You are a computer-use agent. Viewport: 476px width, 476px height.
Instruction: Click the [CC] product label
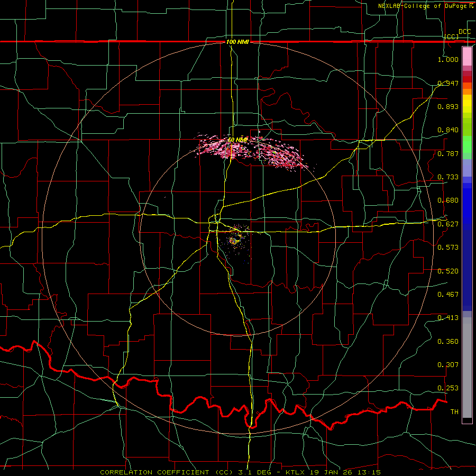(x=452, y=36)
